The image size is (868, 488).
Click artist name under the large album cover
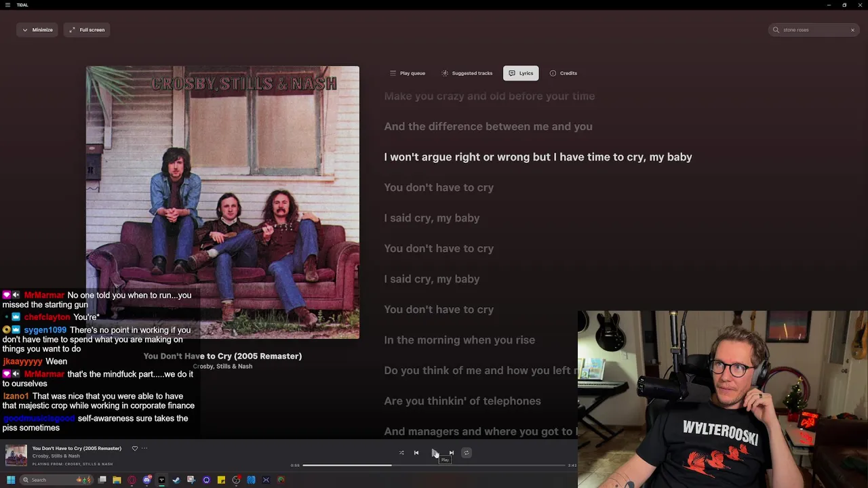[222, 366]
